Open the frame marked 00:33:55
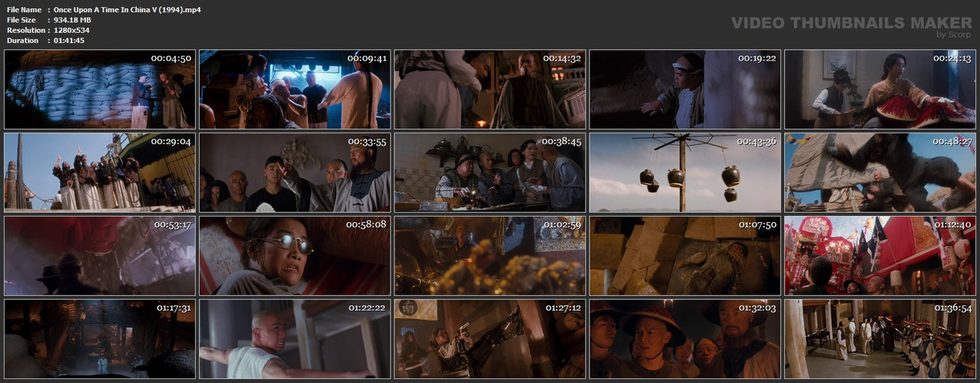This screenshot has height=383, width=980. (x=295, y=172)
